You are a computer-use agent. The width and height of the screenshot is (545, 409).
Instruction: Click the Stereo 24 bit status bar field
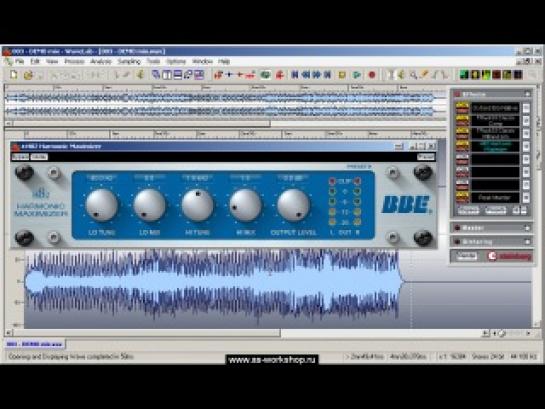[x=488, y=357]
